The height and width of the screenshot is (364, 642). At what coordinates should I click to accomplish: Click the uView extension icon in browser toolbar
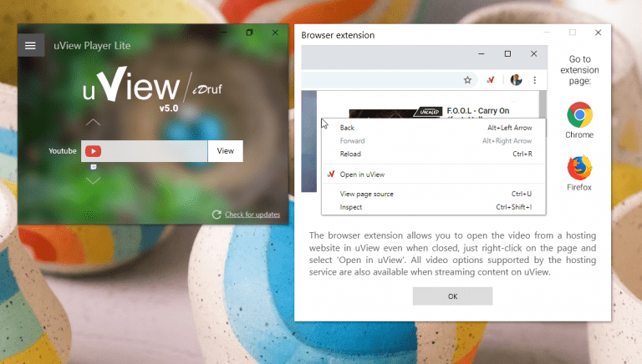492,80
